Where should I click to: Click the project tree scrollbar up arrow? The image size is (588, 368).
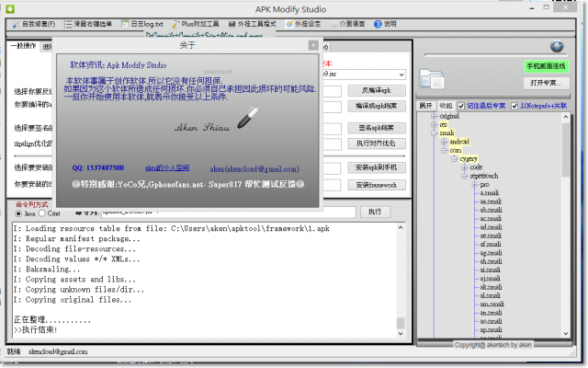(566, 117)
